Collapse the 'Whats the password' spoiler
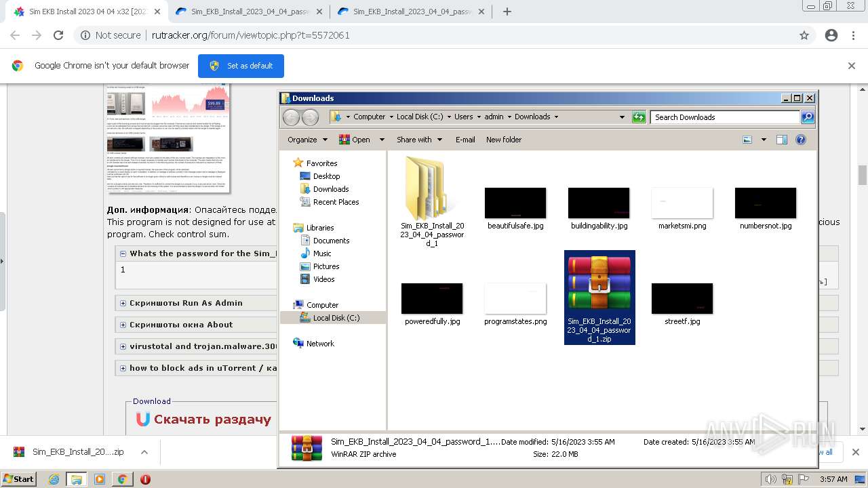Screen dimensions: 868x488 (x=123, y=253)
